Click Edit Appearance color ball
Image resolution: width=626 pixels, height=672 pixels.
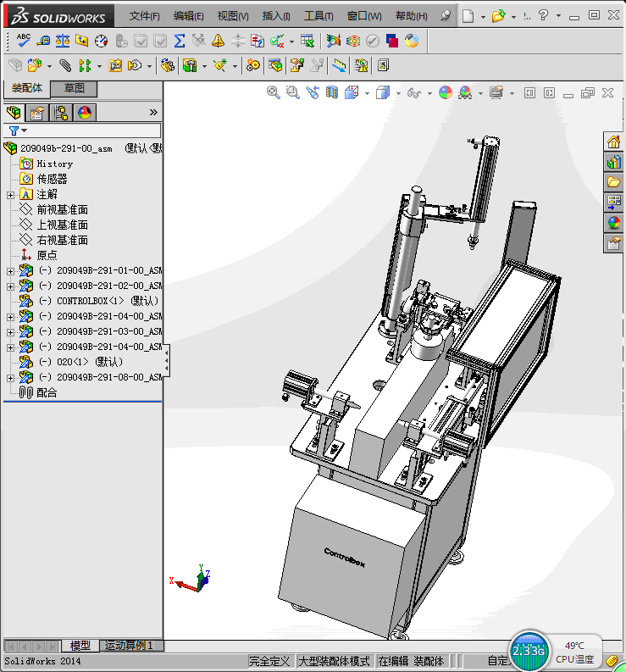coord(446,92)
